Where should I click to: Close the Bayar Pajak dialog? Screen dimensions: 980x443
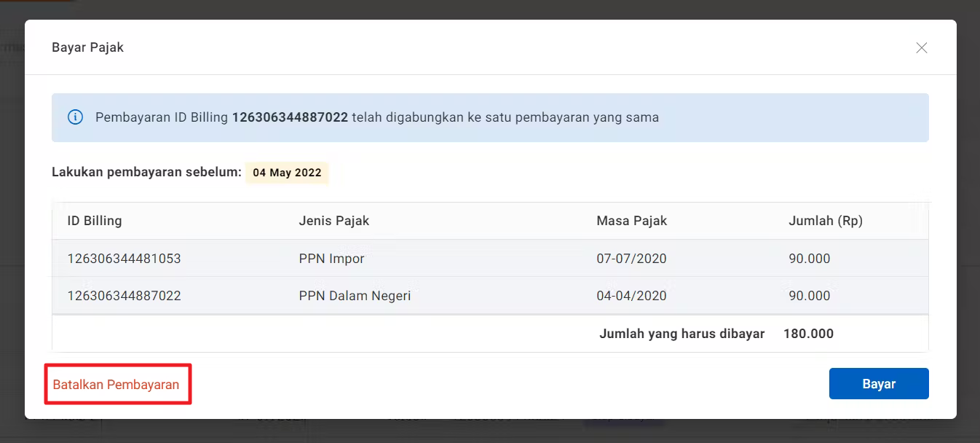921,48
